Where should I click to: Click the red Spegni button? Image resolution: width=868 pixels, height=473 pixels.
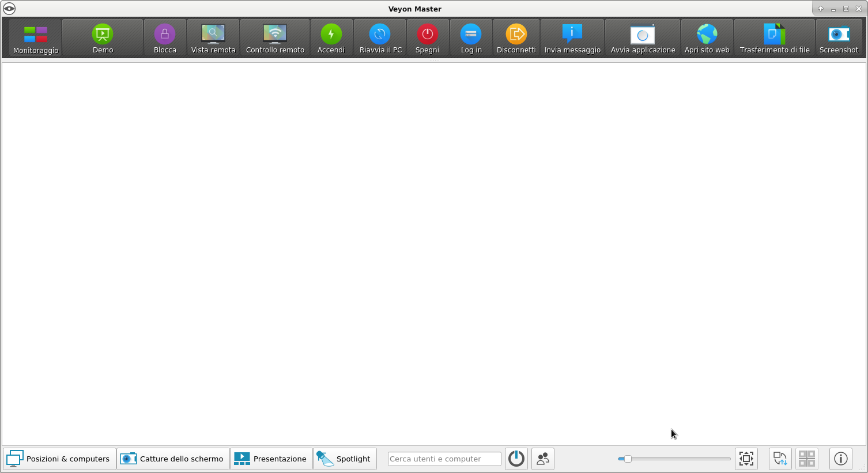click(x=428, y=38)
